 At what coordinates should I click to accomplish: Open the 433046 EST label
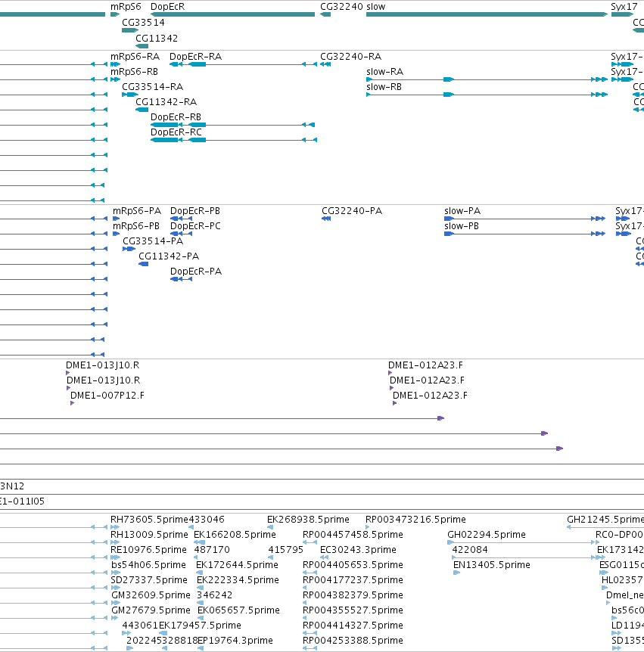click(x=207, y=520)
